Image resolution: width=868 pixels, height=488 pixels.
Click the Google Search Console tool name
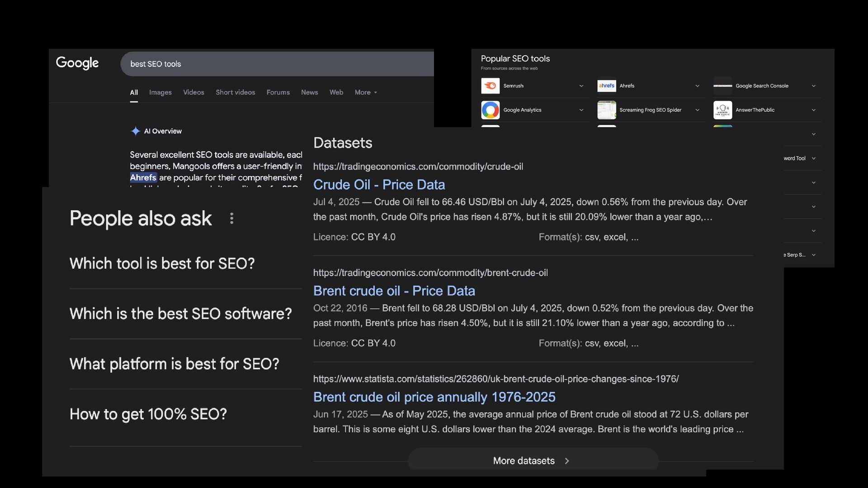[x=762, y=86]
